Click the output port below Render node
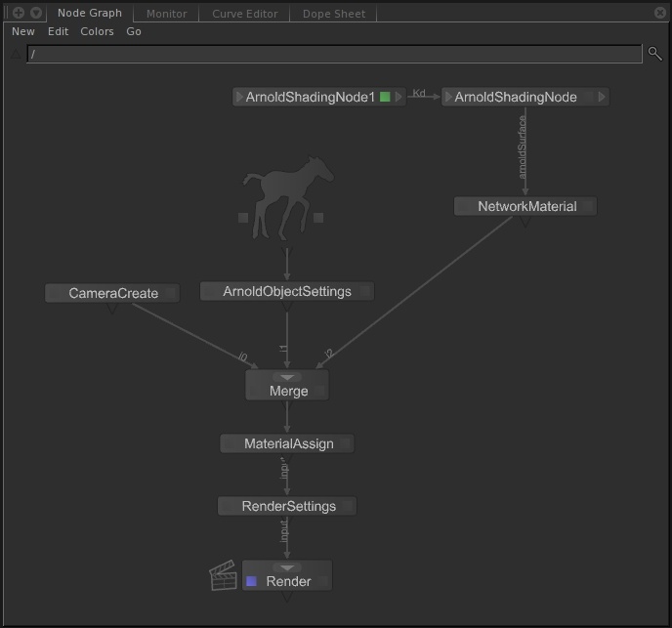The image size is (672, 628). (x=287, y=597)
